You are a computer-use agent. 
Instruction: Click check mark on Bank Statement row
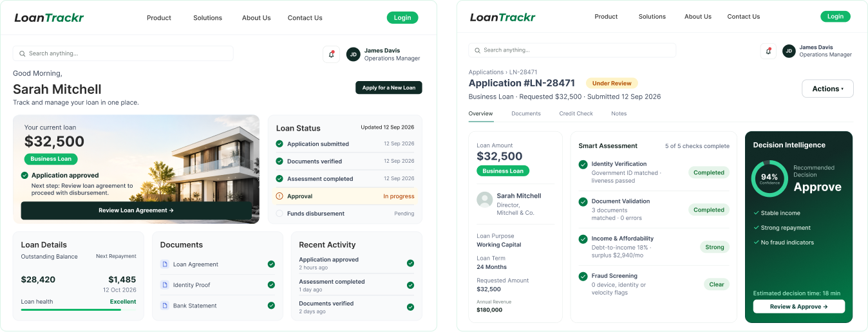coord(271,306)
